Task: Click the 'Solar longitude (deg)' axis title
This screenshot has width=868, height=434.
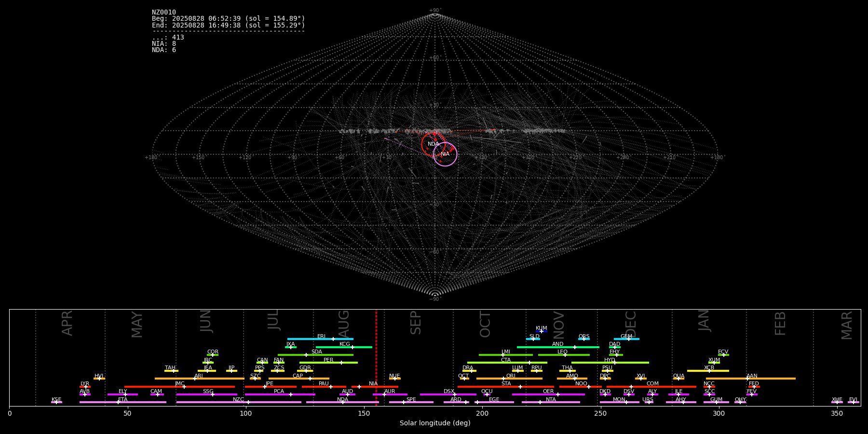Action: click(435, 423)
